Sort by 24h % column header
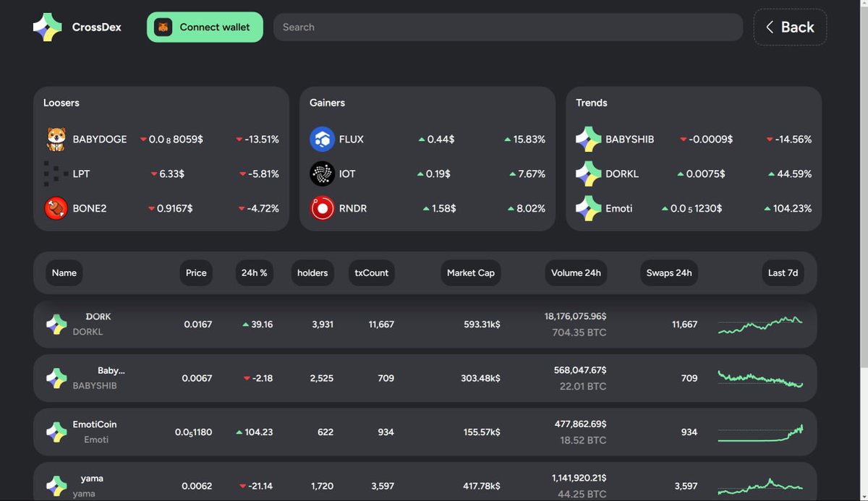Viewport: 868px width, 501px height. (254, 273)
